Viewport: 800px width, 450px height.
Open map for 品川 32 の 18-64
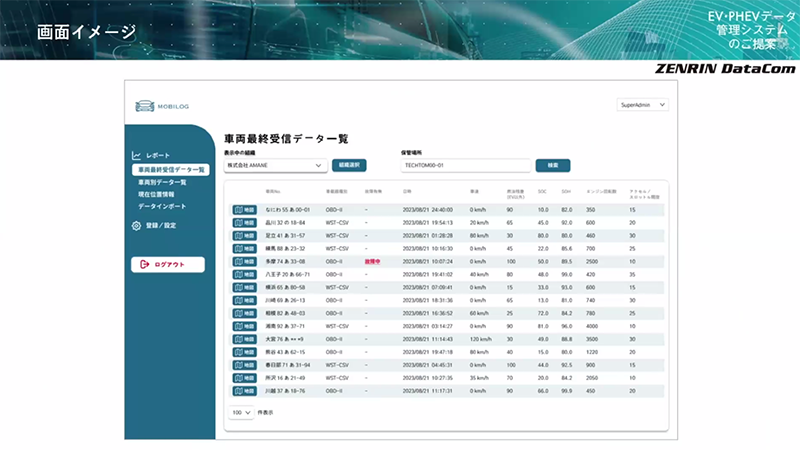point(244,223)
